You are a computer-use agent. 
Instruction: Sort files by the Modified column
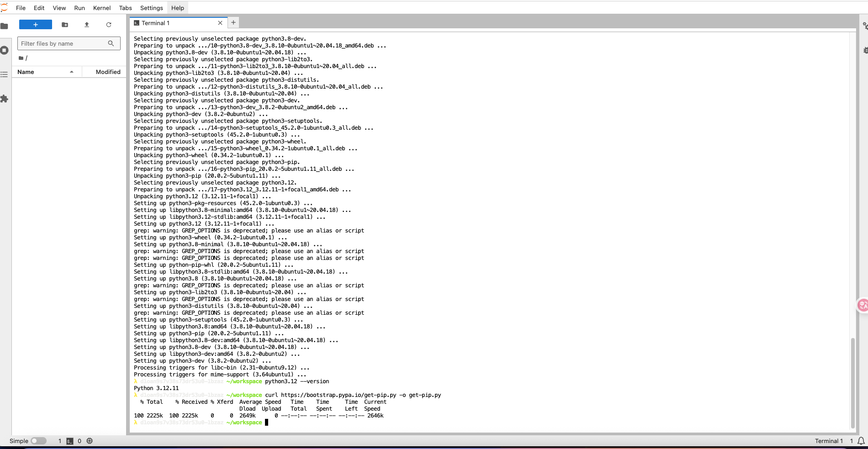tap(104, 72)
